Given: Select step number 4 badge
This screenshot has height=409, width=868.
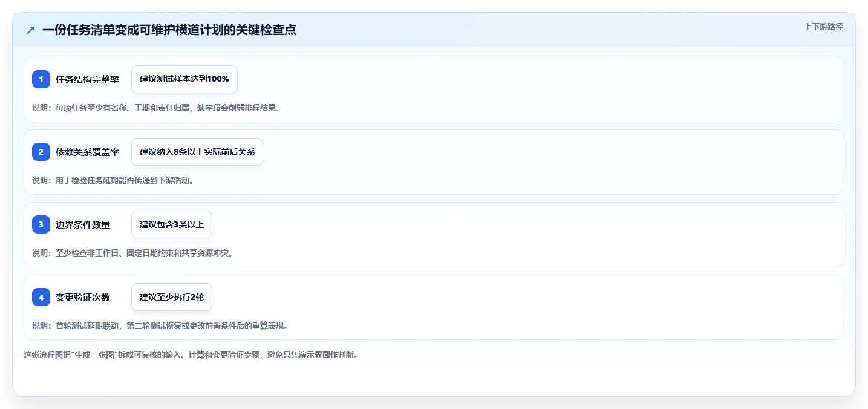Looking at the screenshot, I should [41, 297].
